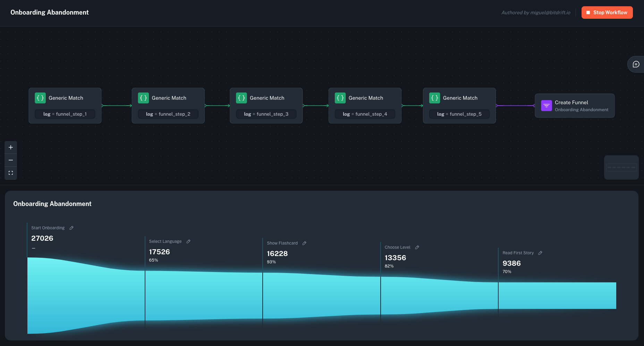Select the code braces icon on the first Generic Match node
The height and width of the screenshot is (346, 644).
(40, 98)
